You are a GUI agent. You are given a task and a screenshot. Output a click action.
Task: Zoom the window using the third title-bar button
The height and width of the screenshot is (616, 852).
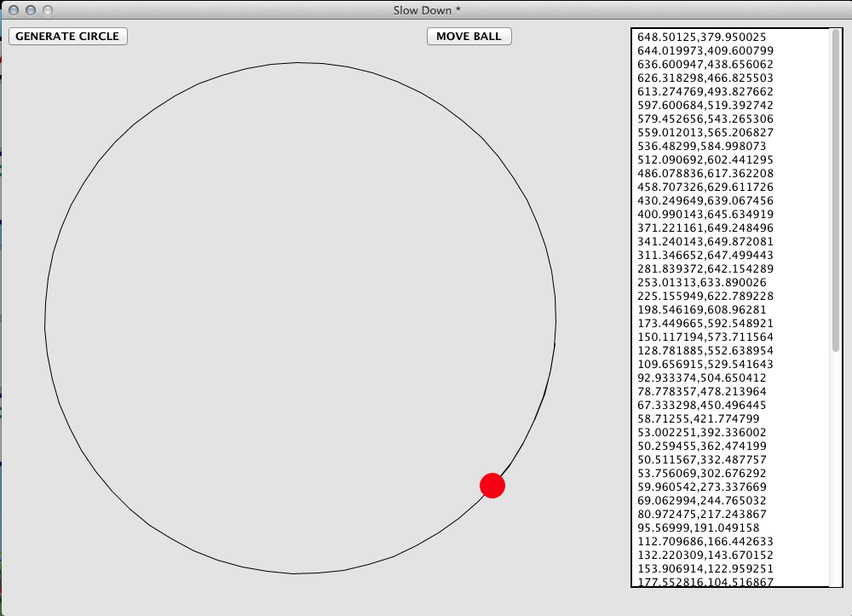[47, 10]
